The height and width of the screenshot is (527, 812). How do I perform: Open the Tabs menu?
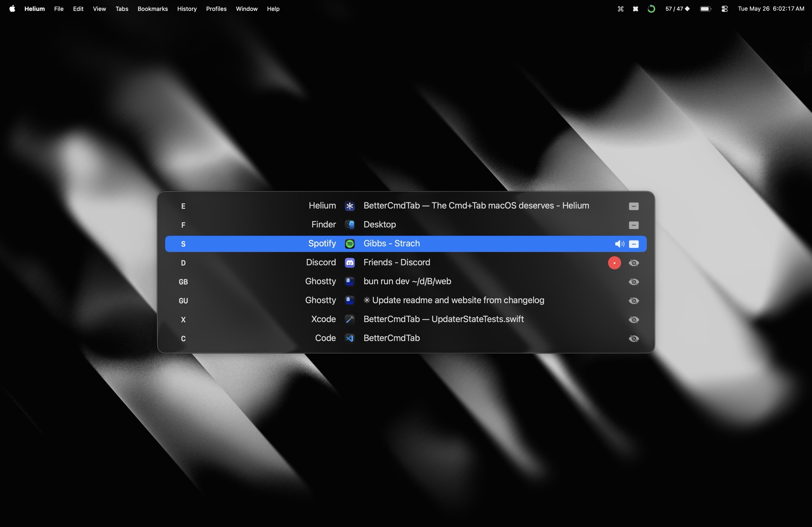tap(122, 9)
